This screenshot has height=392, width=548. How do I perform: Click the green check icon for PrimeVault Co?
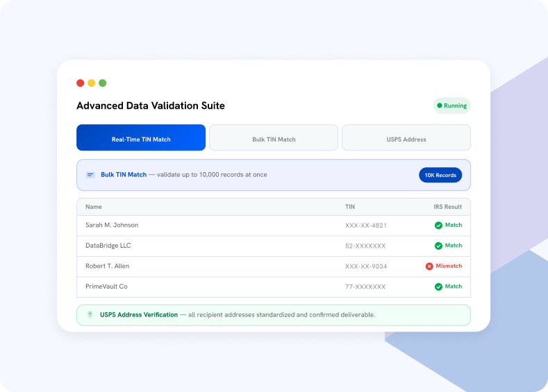438,287
